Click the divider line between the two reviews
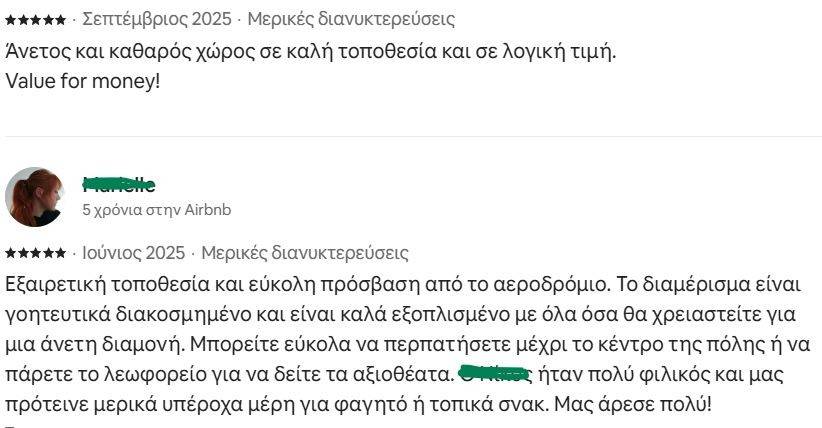 click(x=411, y=137)
